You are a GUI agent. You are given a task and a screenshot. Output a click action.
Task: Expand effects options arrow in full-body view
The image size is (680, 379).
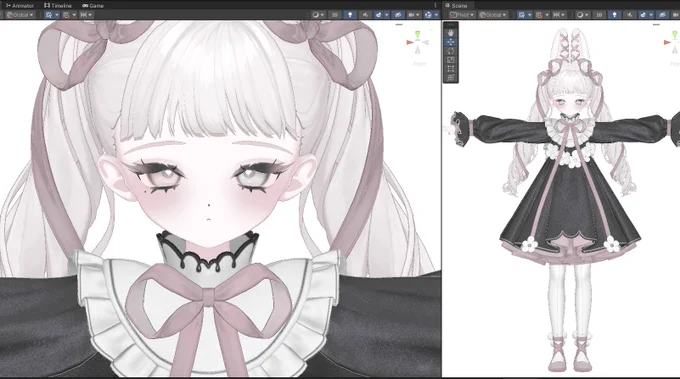tap(651, 15)
